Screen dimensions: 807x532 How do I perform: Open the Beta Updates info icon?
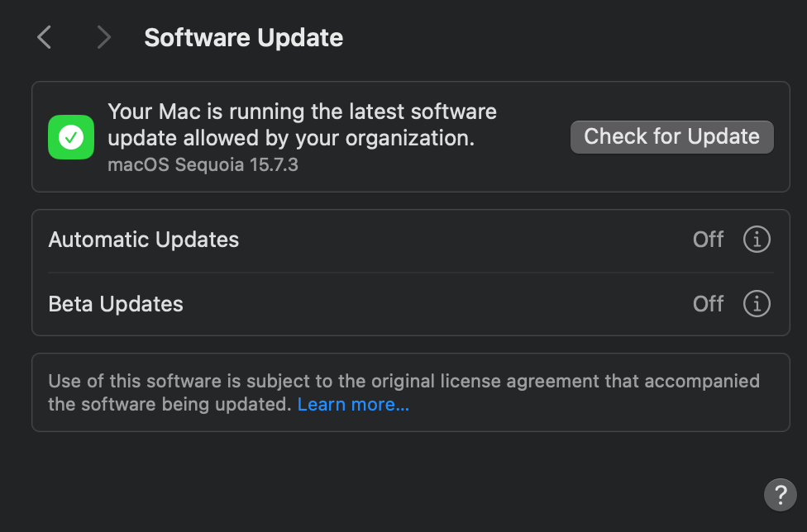pyautogui.click(x=756, y=303)
